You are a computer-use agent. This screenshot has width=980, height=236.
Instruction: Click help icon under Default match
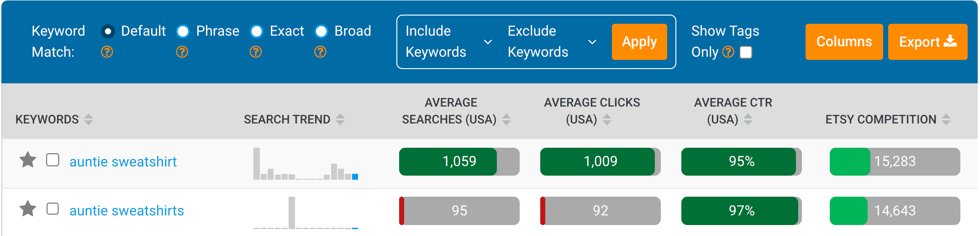(x=107, y=52)
